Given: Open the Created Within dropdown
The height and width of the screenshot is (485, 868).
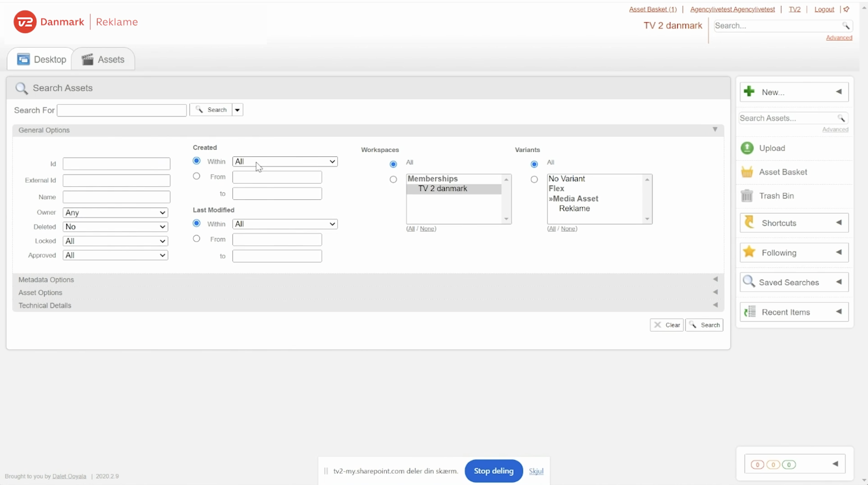Looking at the screenshot, I should tap(285, 162).
